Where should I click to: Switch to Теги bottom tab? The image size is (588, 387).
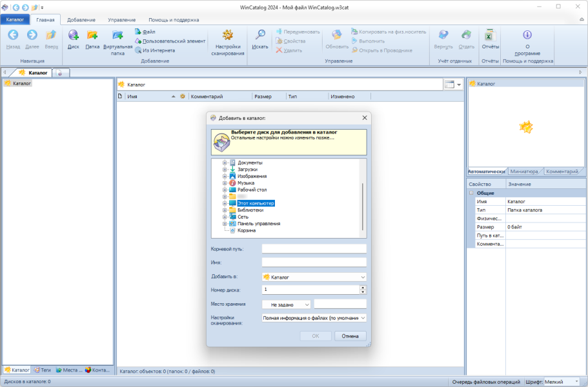43,370
